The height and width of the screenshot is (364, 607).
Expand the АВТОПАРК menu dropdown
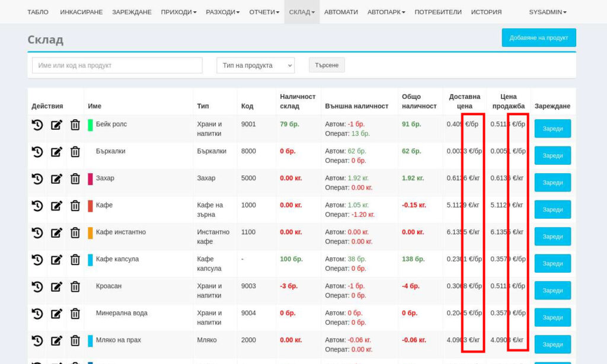click(x=386, y=12)
